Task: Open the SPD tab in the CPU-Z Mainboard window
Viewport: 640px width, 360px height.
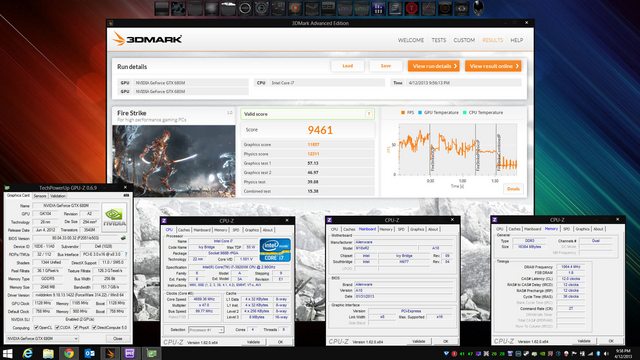Action: [x=401, y=229]
